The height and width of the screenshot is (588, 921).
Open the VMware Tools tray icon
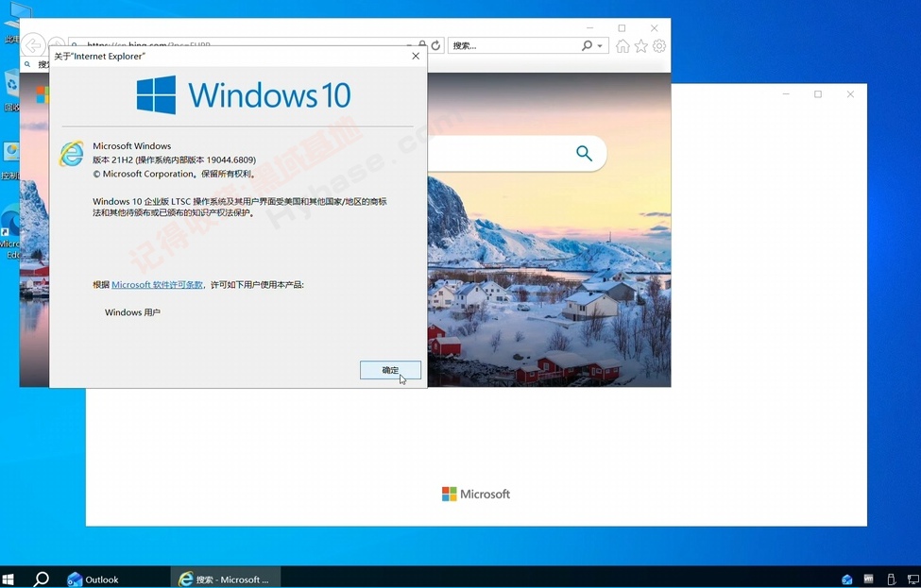click(x=869, y=580)
